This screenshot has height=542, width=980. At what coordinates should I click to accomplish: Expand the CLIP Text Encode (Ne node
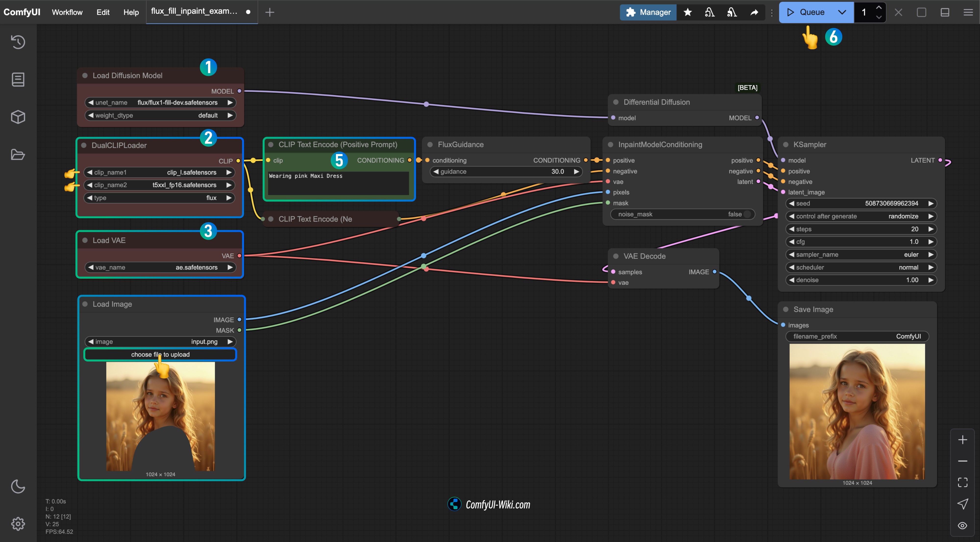[271, 219]
